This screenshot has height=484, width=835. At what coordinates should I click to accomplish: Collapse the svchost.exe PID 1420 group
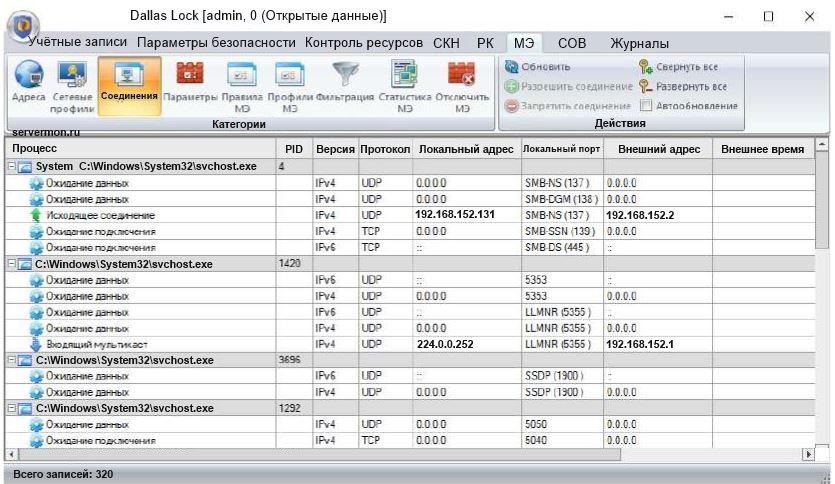tap(11, 264)
